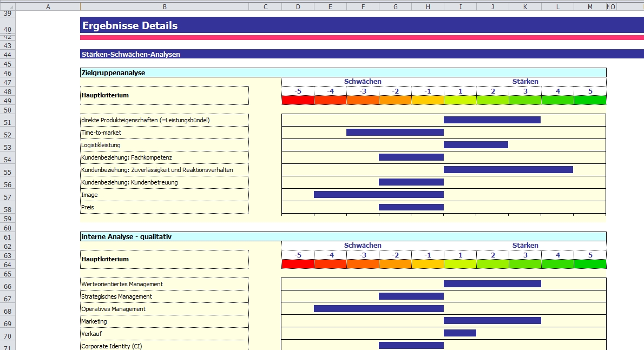Select the 'interne Analyse - qualitativ' header
644x350 pixels.
pos(127,236)
